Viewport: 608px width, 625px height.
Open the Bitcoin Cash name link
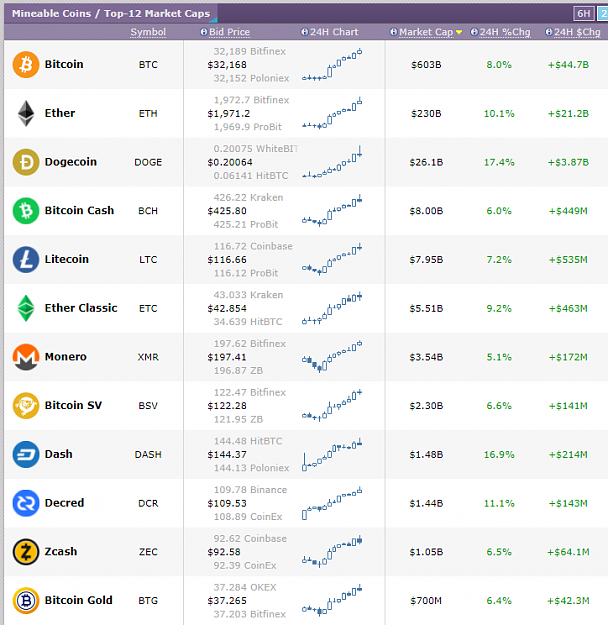point(79,210)
